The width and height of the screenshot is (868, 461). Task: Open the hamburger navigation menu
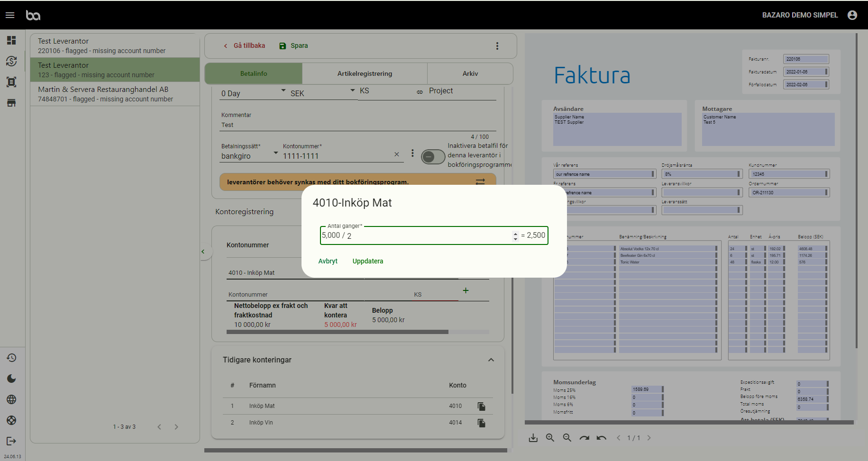pos(10,15)
